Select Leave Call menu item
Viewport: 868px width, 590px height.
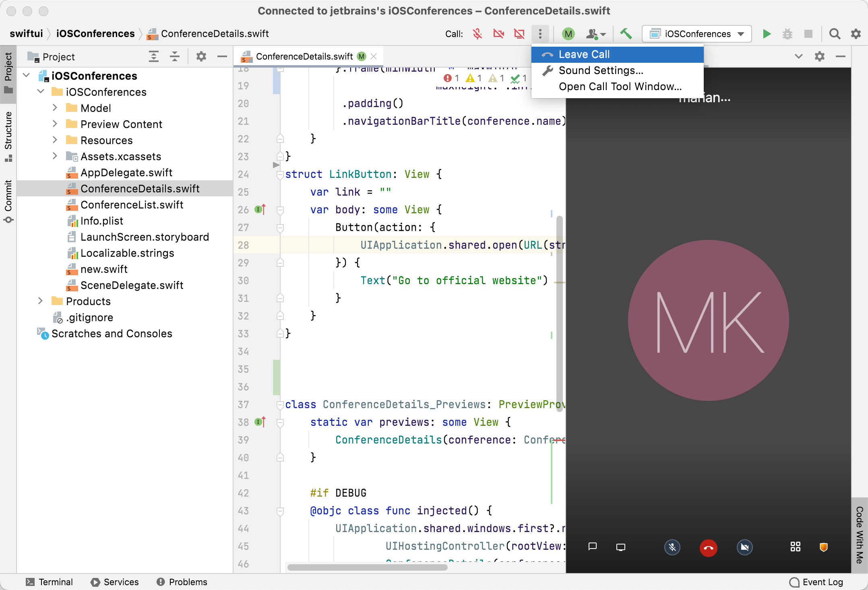[617, 54]
